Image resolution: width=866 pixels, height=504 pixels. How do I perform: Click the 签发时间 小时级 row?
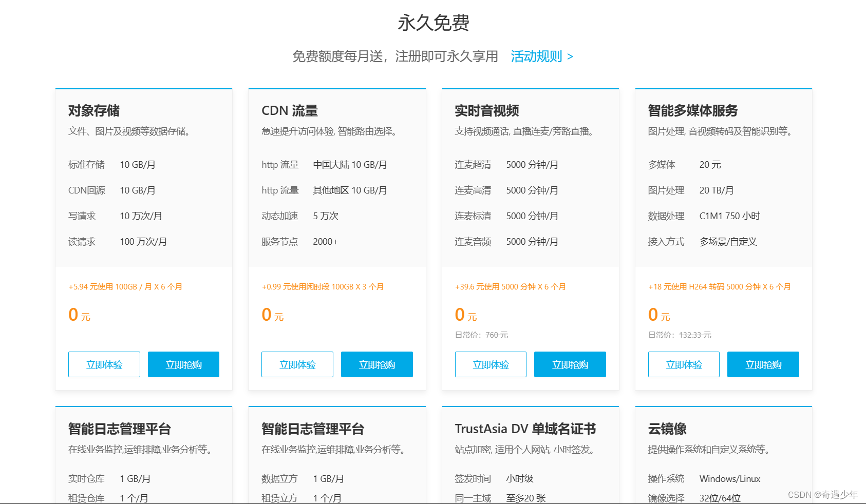pos(494,479)
